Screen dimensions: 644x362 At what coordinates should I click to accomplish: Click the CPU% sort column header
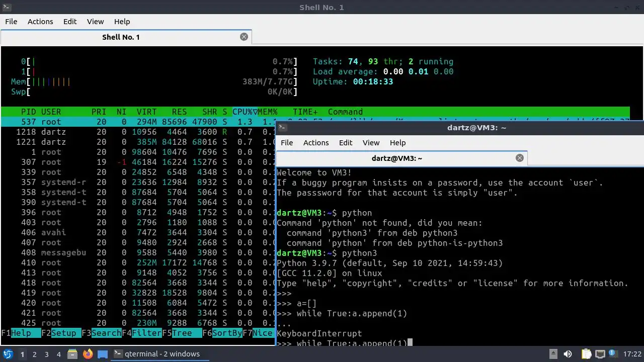click(x=245, y=112)
